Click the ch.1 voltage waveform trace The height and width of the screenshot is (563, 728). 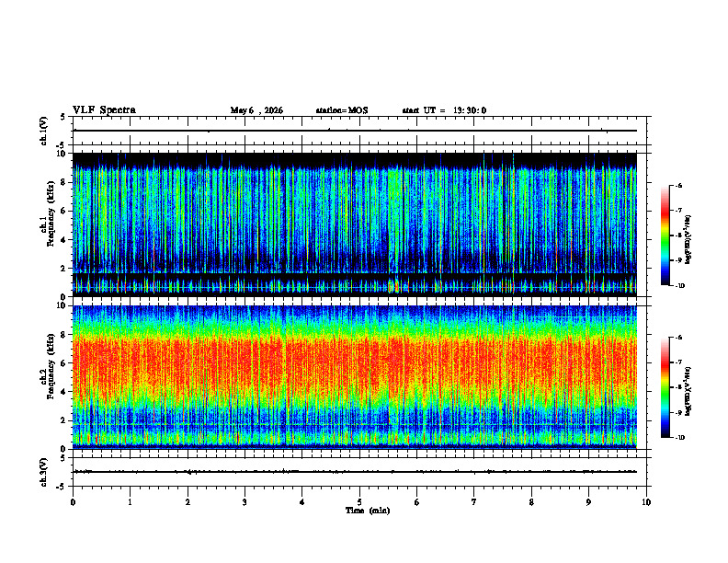click(x=355, y=131)
